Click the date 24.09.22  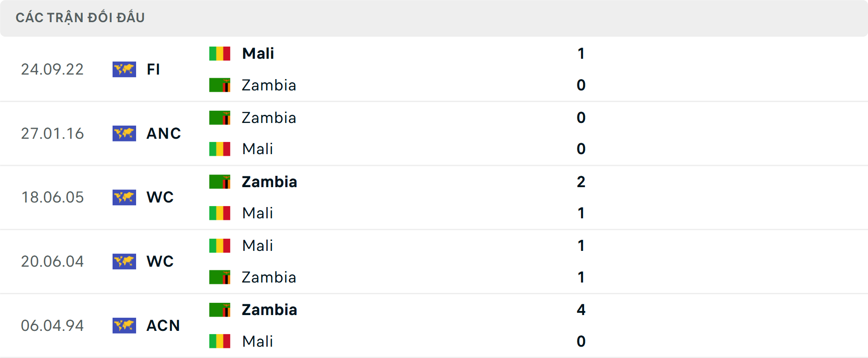[x=52, y=69]
